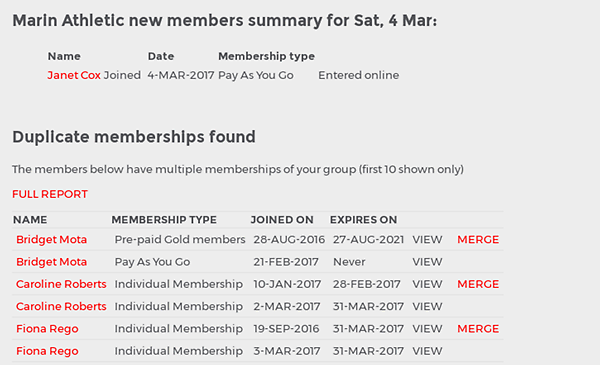
Task: View Fiona Rego membership joined 19-SEP-2016
Action: click(427, 329)
